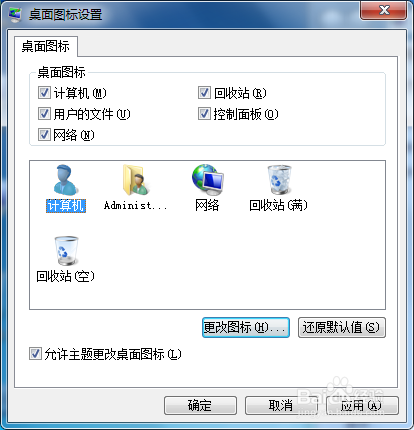Select the 回收站(空) empty bin icon

click(x=66, y=251)
